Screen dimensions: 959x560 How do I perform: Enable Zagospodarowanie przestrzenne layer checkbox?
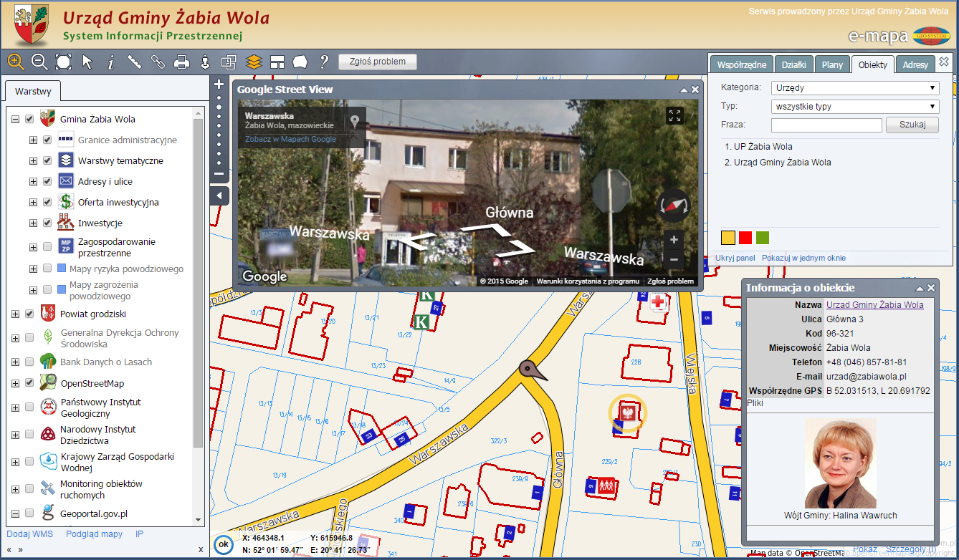[x=47, y=247]
